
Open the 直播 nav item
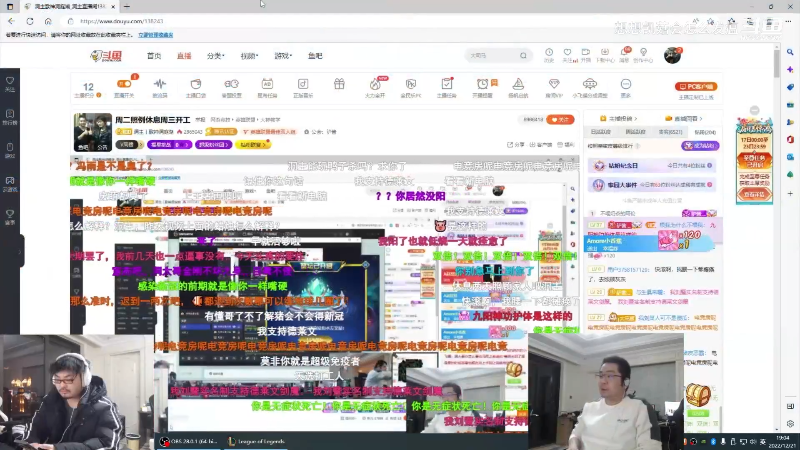pos(184,56)
